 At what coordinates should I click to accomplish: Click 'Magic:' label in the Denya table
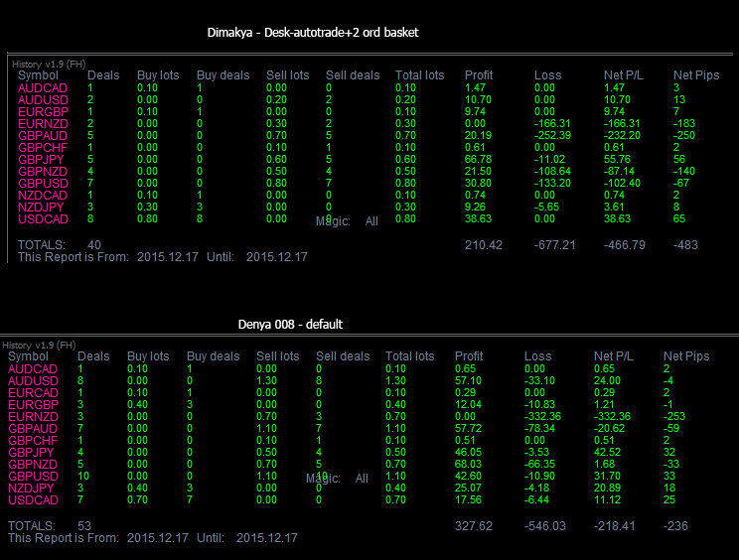click(323, 479)
